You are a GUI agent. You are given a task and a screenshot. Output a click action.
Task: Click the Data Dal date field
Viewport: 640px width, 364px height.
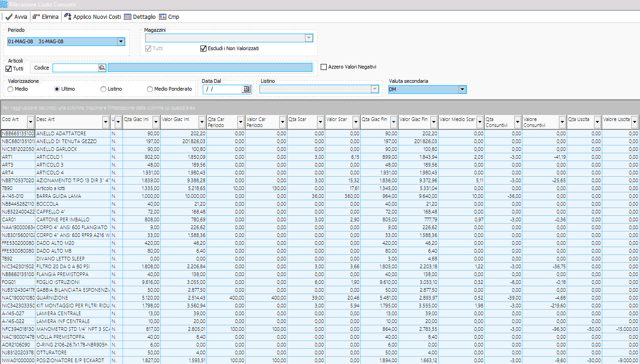pyautogui.click(x=223, y=89)
